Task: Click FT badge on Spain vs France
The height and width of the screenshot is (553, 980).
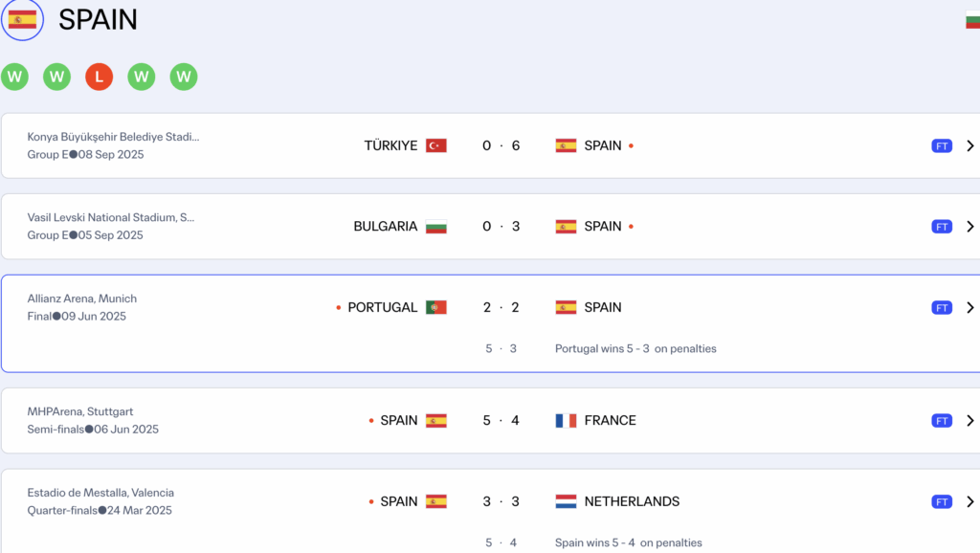Action: (x=942, y=420)
